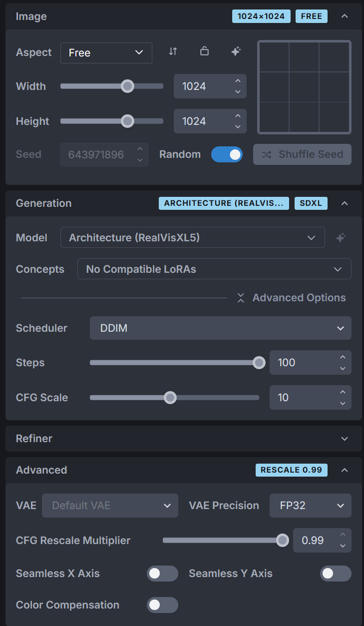Increment the Steps value with up arrow
The height and width of the screenshot is (626, 364).
coord(342,357)
